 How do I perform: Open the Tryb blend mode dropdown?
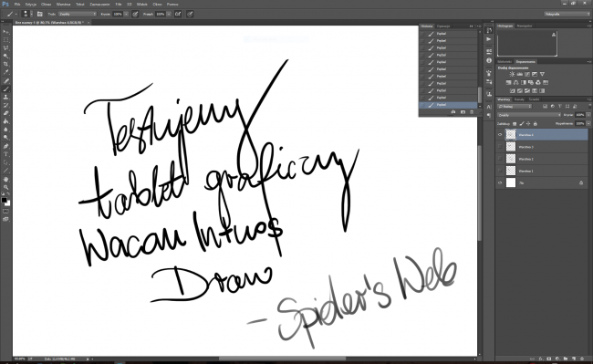pyautogui.click(x=78, y=14)
